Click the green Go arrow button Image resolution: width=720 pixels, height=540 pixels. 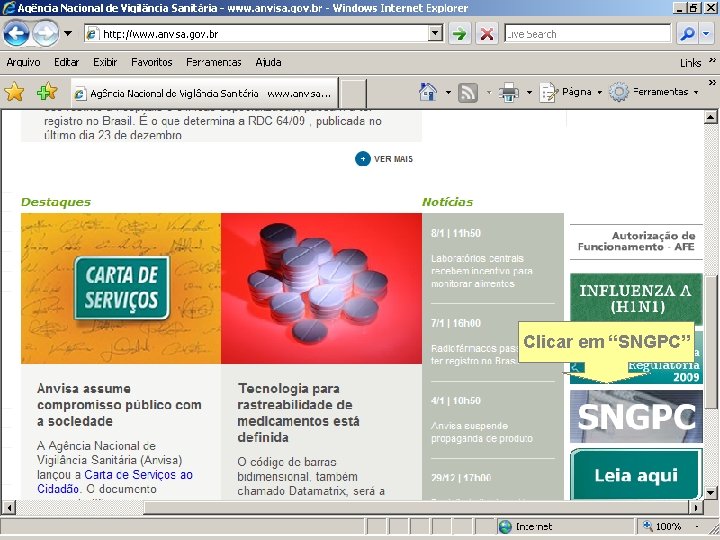[x=460, y=34]
